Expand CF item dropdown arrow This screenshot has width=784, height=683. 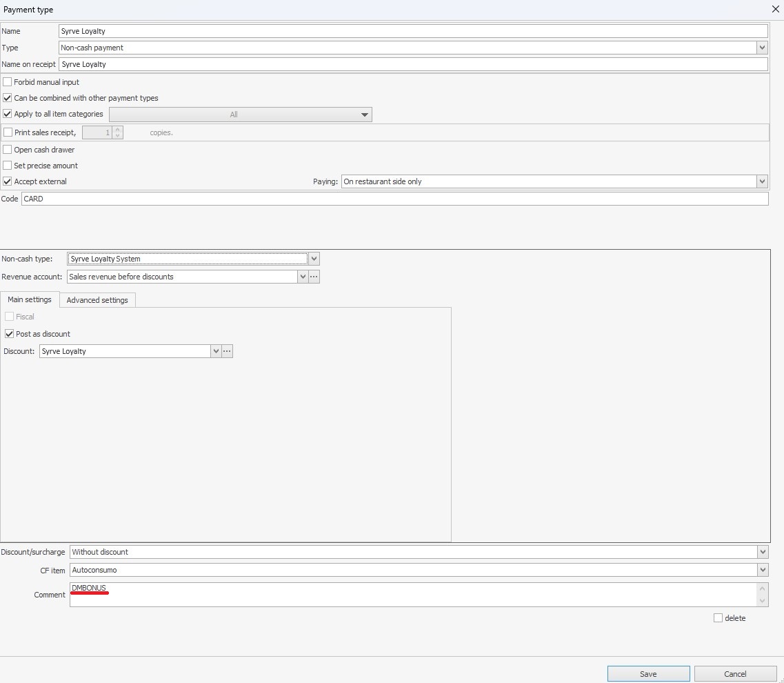click(763, 570)
